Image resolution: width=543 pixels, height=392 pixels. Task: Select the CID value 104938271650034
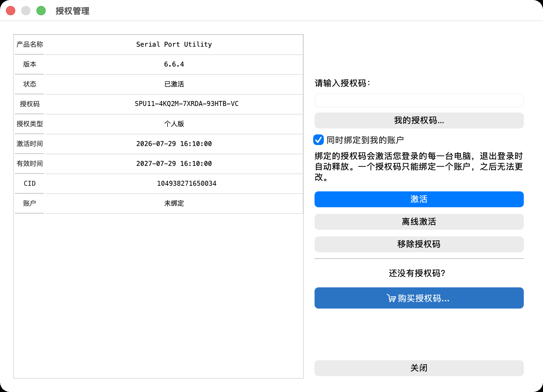(174, 183)
